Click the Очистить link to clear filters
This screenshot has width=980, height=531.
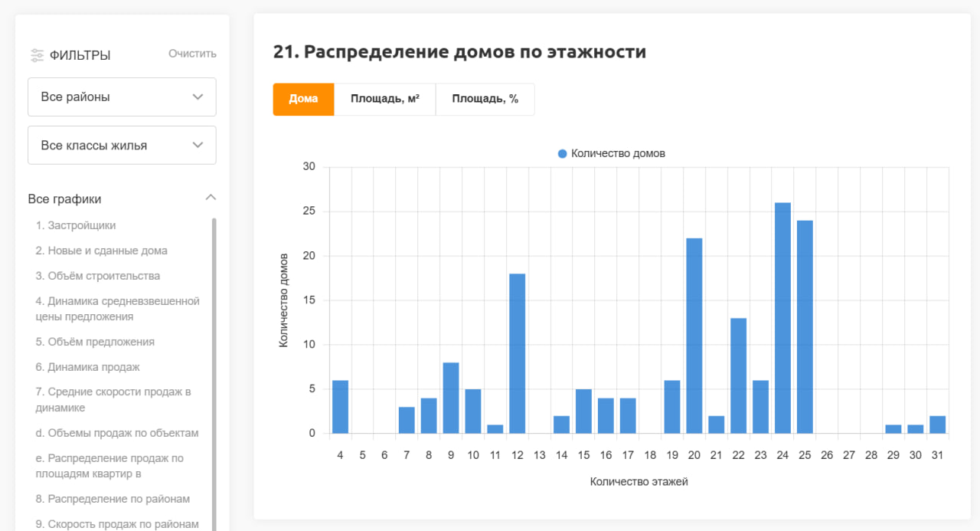point(192,54)
